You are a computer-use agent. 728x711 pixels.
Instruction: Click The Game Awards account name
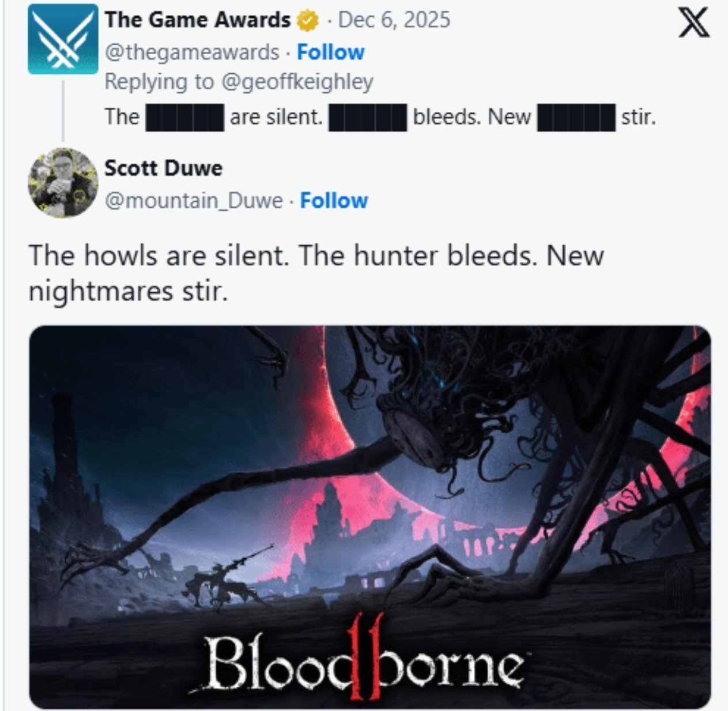click(197, 20)
